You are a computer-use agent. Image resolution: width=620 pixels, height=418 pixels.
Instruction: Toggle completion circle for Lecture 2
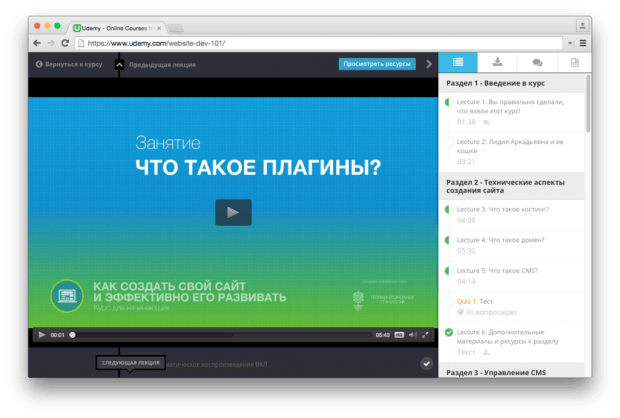tap(448, 142)
